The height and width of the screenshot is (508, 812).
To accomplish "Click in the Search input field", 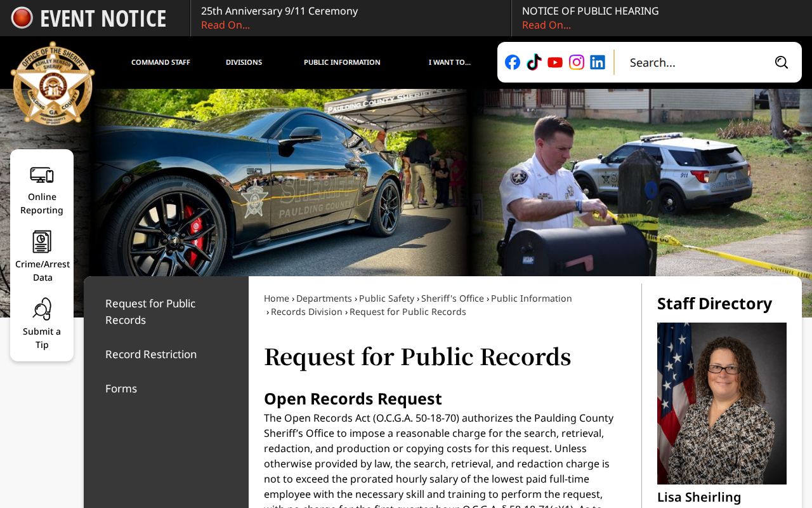I will [695, 62].
